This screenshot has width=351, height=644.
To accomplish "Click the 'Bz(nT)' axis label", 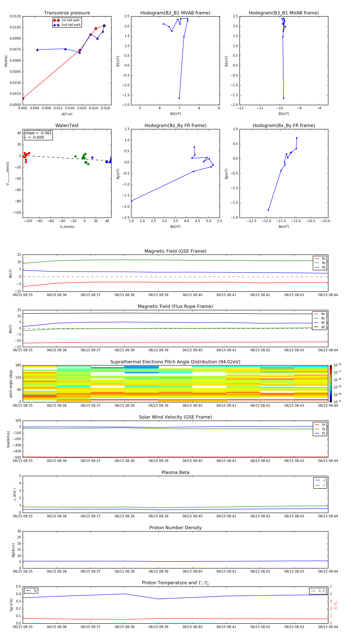I will coord(175,227).
